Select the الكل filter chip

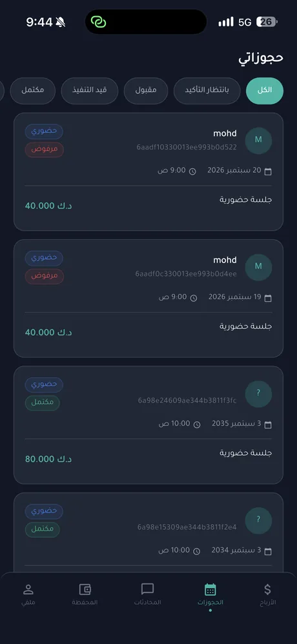tap(265, 91)
